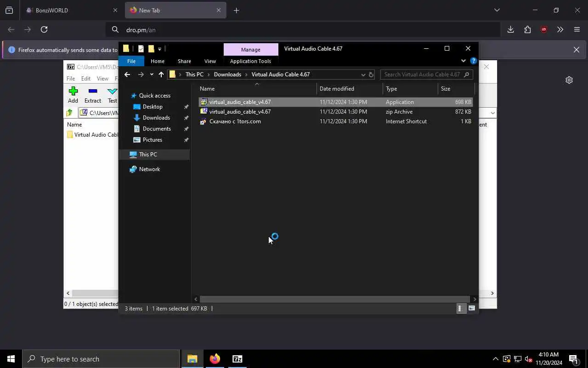Switch to the Share ribbon tab

[184, 61]
